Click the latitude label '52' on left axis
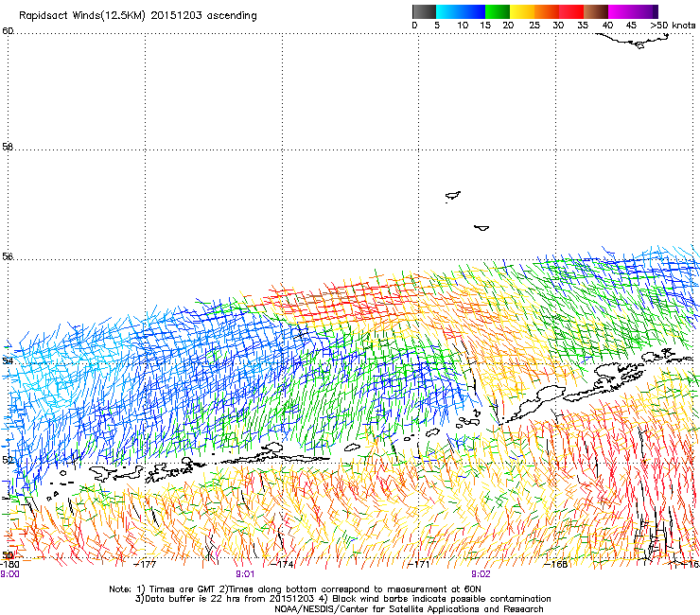 pyautogui.click(x=8, y=460)
